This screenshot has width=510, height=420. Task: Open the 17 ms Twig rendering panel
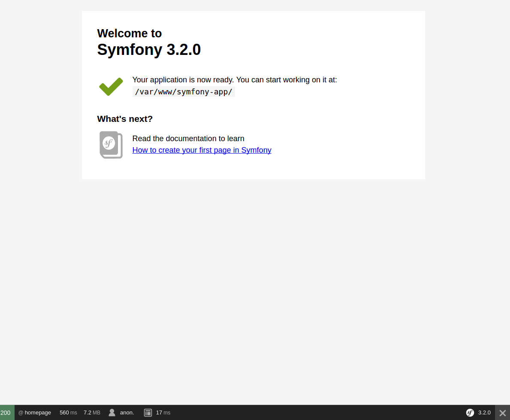click(163, 413)
